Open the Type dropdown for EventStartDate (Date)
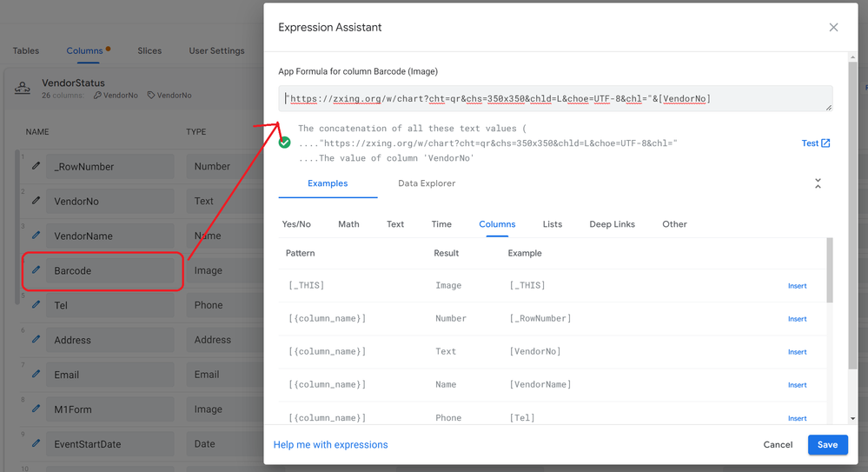Viewport: 868px width, 472px height. pyautogui.click(x=225, y=443)
